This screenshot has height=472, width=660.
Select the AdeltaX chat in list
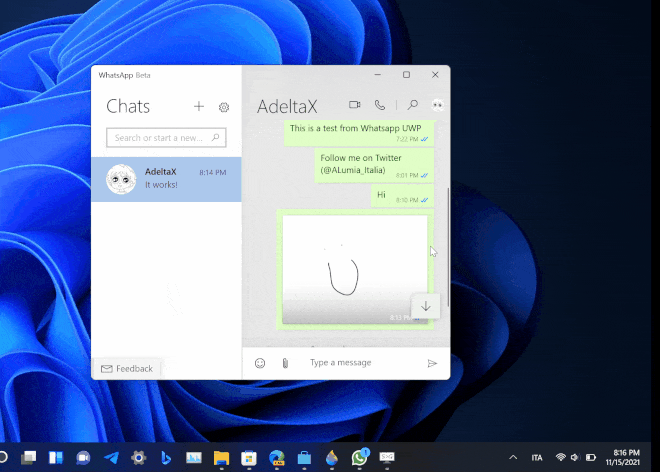[x=166, y=179]
